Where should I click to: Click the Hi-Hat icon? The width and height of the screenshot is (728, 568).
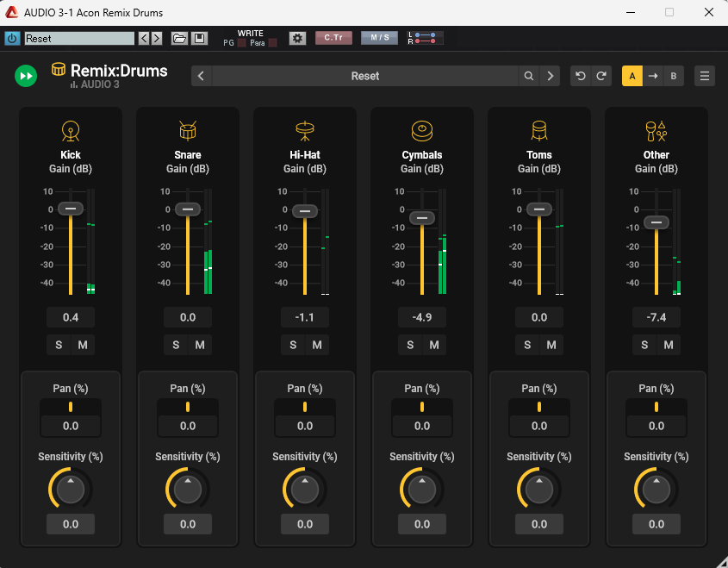[x=305, y=131]
